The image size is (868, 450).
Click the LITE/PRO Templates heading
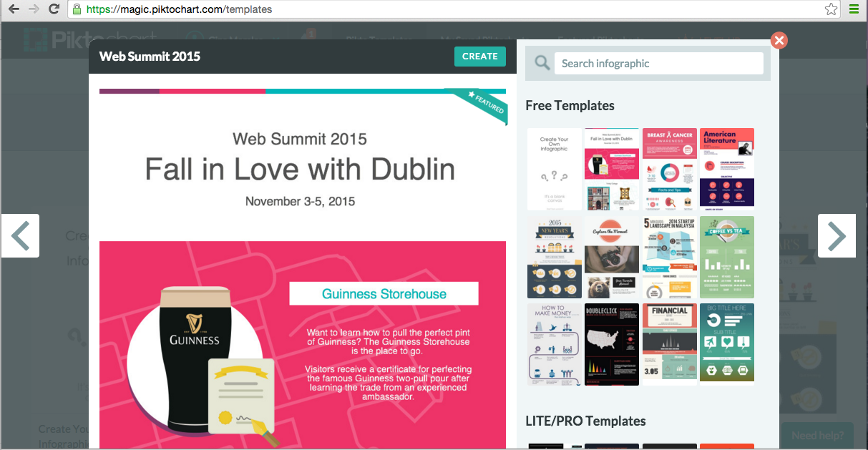click(585, 421)
